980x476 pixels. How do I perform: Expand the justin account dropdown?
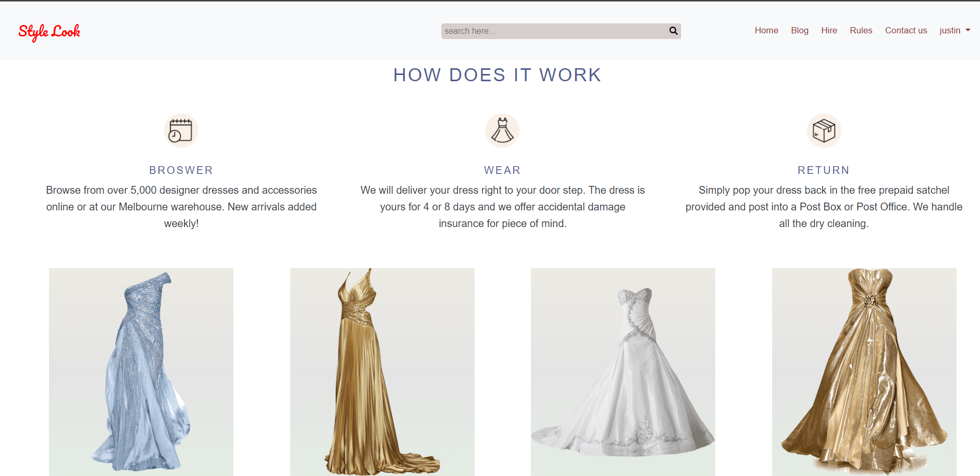click(x=954, y=30)
